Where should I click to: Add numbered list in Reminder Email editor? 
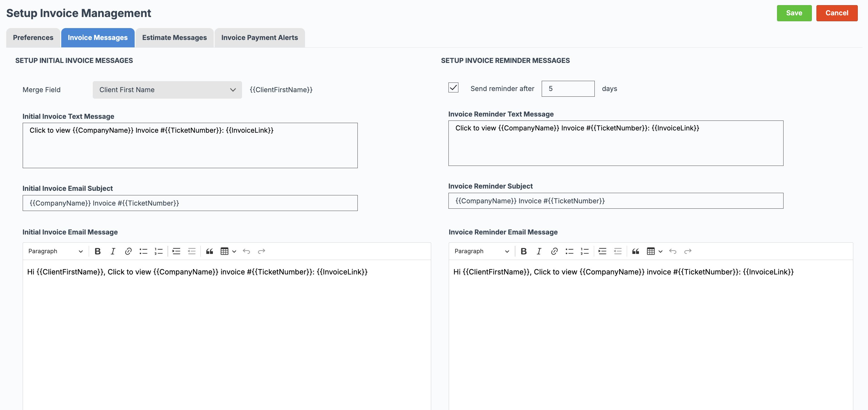[585, 251]
